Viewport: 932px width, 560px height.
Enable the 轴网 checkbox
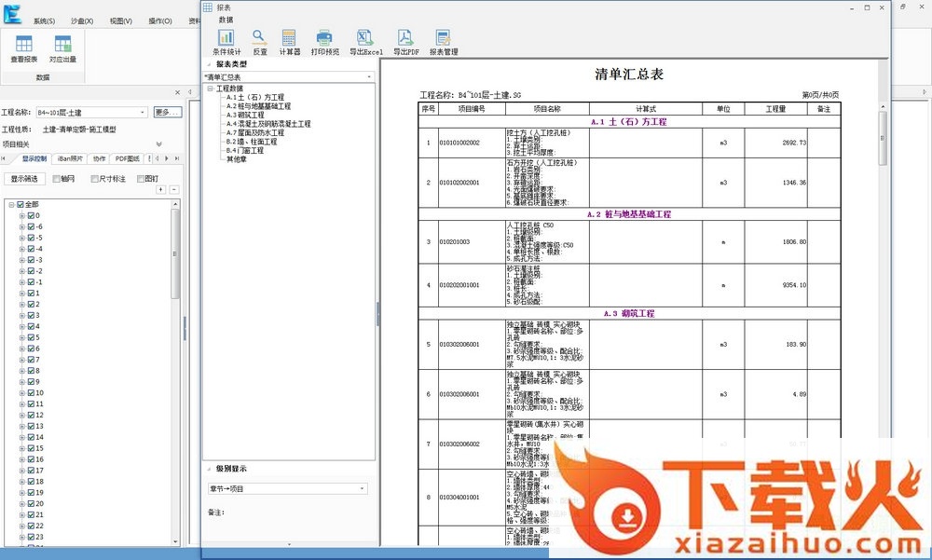click(57, 178)
